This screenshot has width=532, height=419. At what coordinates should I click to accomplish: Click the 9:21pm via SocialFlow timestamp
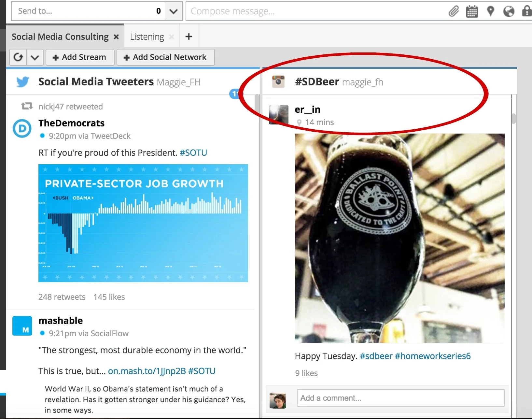(x=89, y=333)
